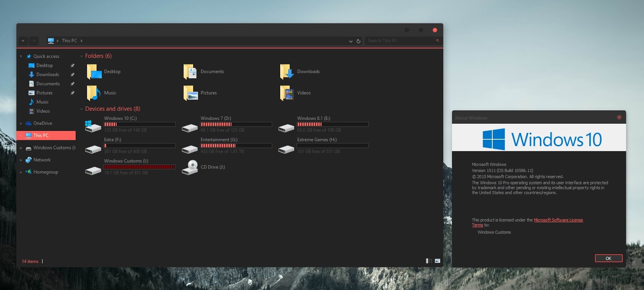Open the Documents folder icon in Folders group
This screenshot has height=290, width=644.
(190, 72)
